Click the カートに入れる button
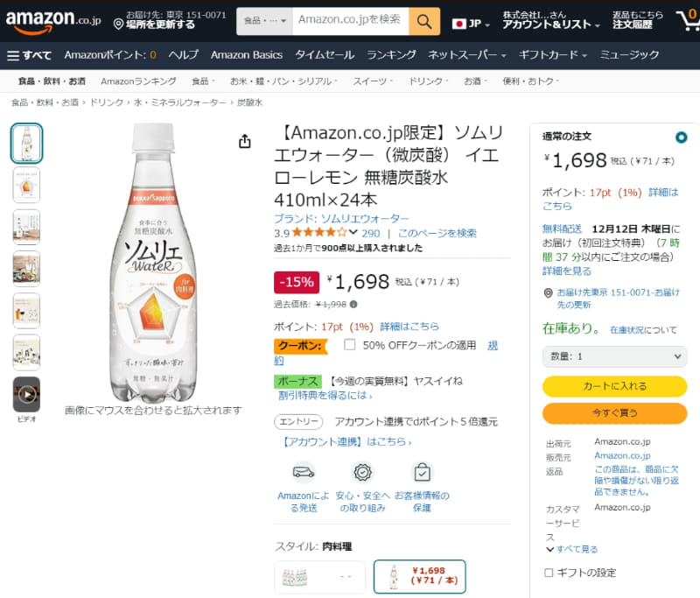This screenshot has height=598, width=700. tap(614, 386)
